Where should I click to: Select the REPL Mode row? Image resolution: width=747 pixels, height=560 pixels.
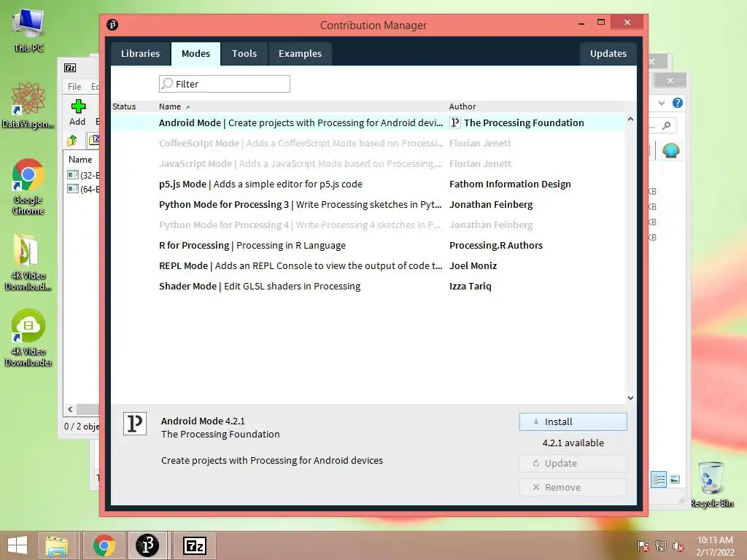368,266
